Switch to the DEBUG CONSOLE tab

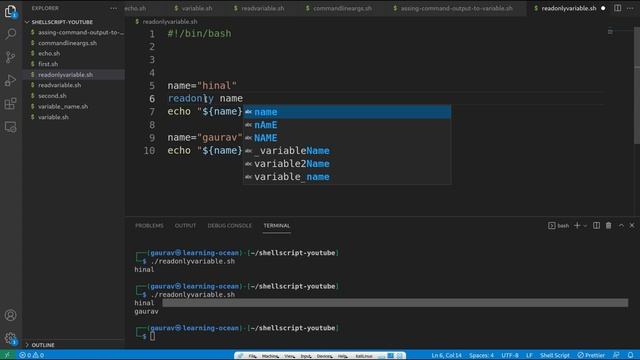point(229,226)
